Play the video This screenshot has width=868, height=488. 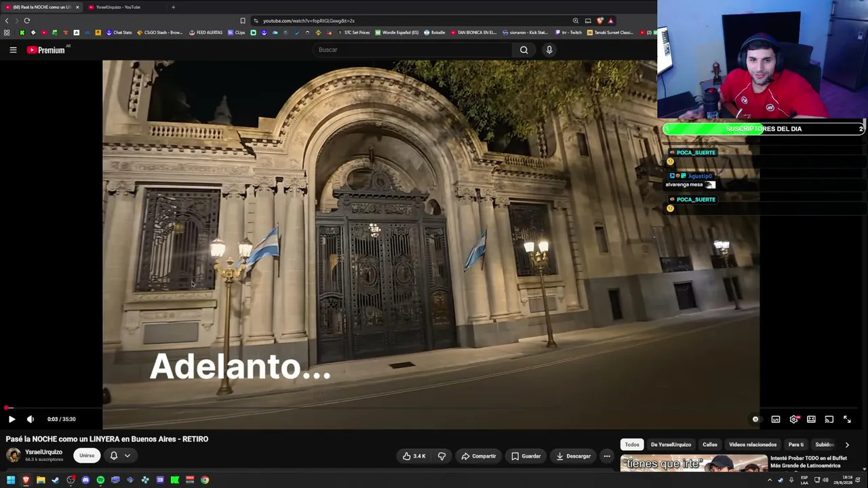click(12, 419)
